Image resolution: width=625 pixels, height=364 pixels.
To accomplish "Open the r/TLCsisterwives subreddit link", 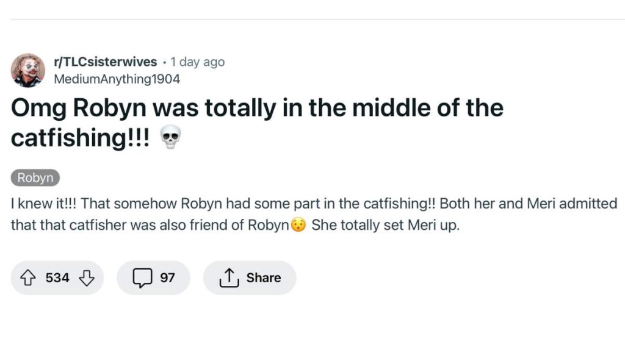I will coord(106,62).
